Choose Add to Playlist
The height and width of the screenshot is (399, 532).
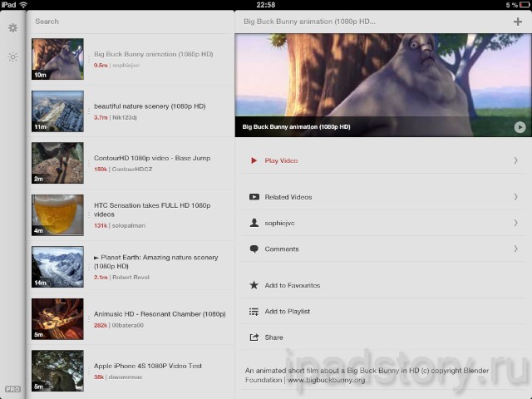click(383, 312)
